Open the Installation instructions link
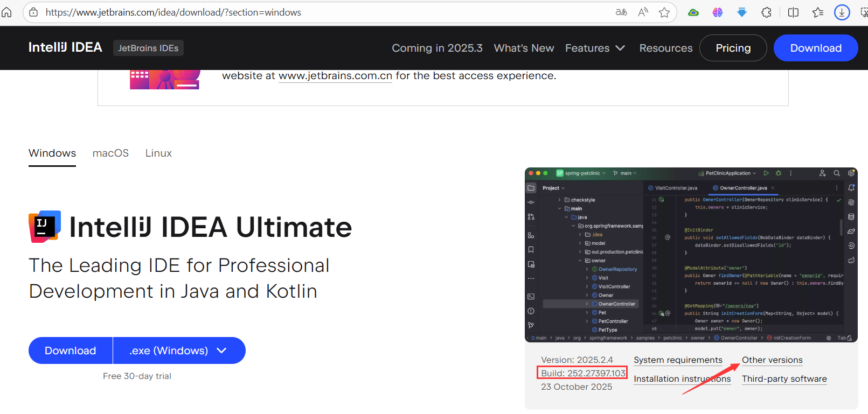The width and height of the screenshot is (868, 414). [682, 379]
